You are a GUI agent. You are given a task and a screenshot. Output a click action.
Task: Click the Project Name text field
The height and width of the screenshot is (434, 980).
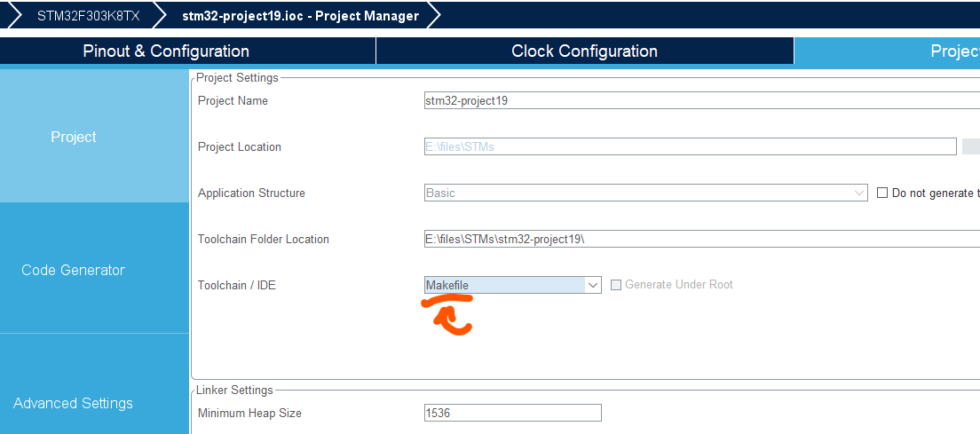(x=692, y=100)
